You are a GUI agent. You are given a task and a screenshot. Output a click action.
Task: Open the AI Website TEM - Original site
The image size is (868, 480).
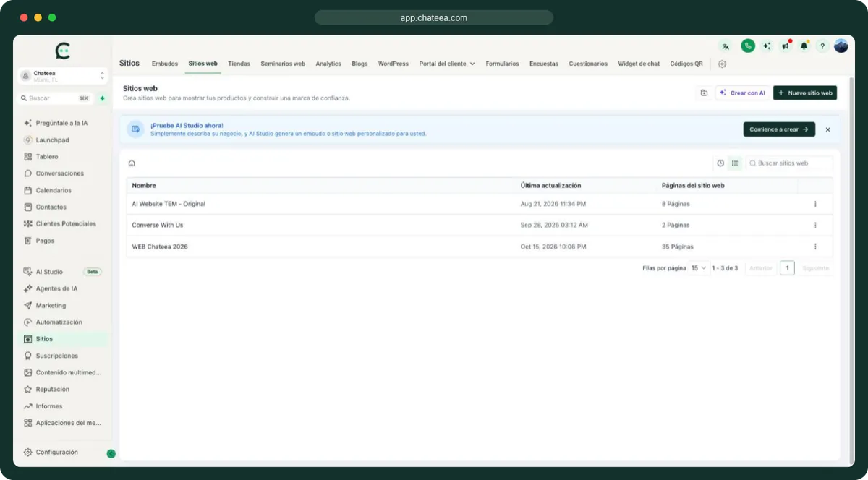pyautogui.click(x=169, y=204)
